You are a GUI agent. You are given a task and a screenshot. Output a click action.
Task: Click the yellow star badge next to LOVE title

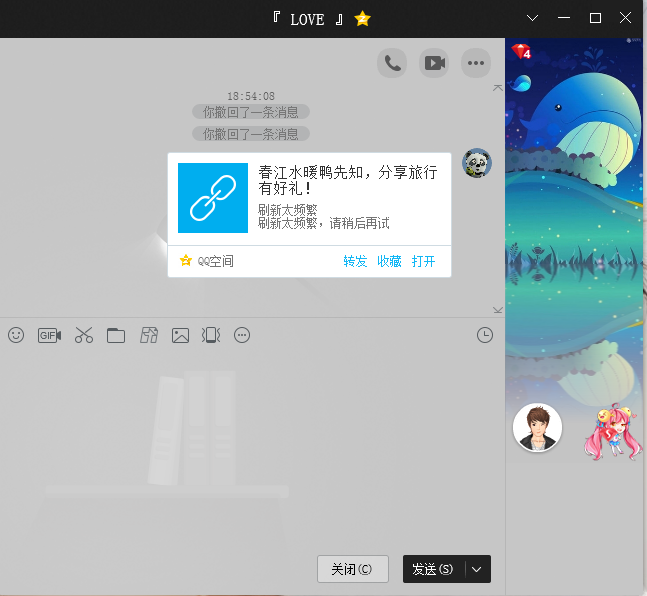pos(362,19)
